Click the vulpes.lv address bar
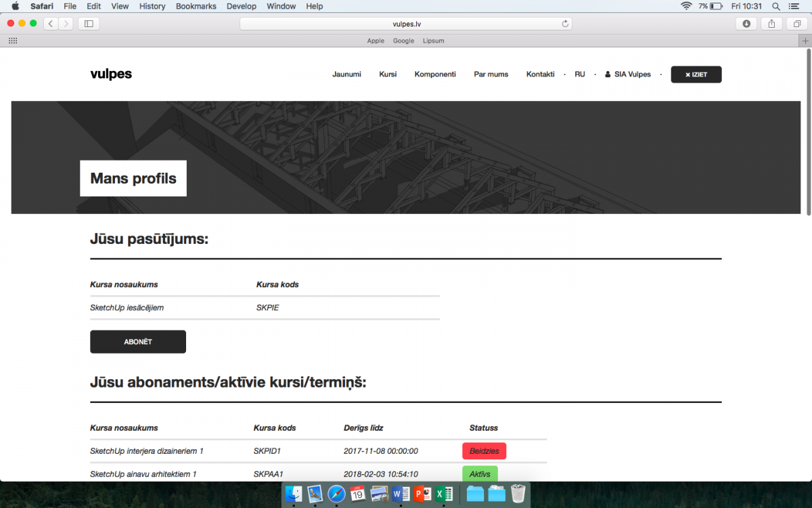The width and height of the screenshot is (812, 508). click(x=406, y=24)
